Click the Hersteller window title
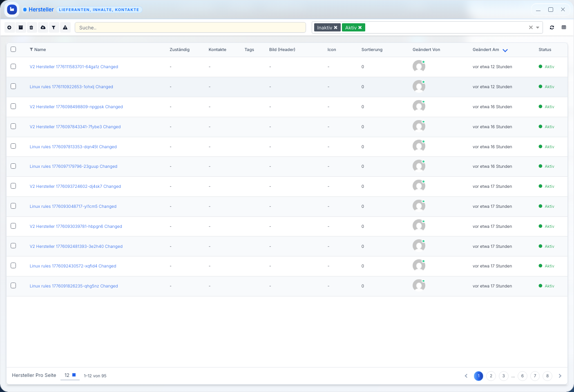 [x=41, y=9]
